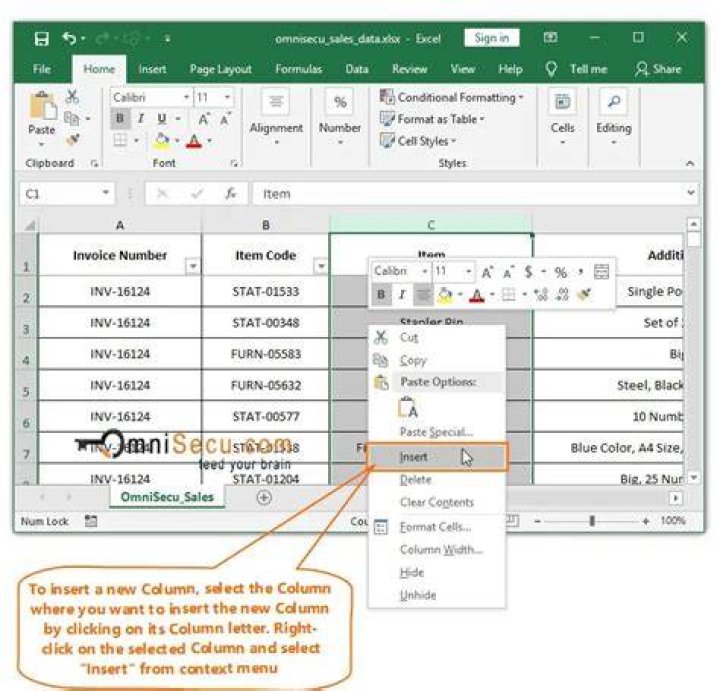
Task: Open Cell Styles menu
Action: point(418,140)
